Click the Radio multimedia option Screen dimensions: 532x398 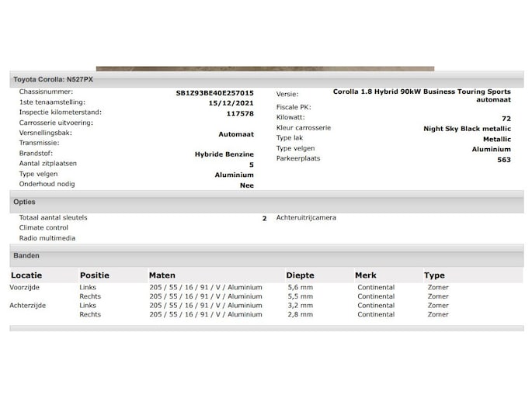point(47,238)
